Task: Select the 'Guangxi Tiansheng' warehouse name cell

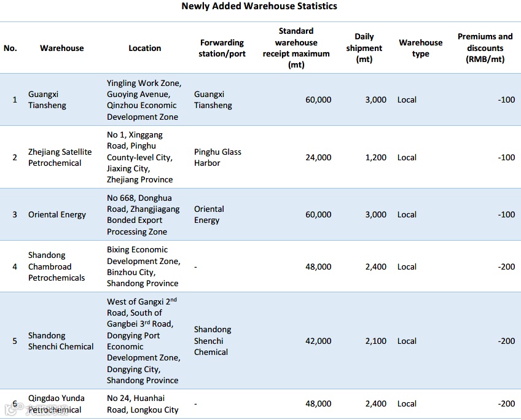Action: click(x=47, y=99)
